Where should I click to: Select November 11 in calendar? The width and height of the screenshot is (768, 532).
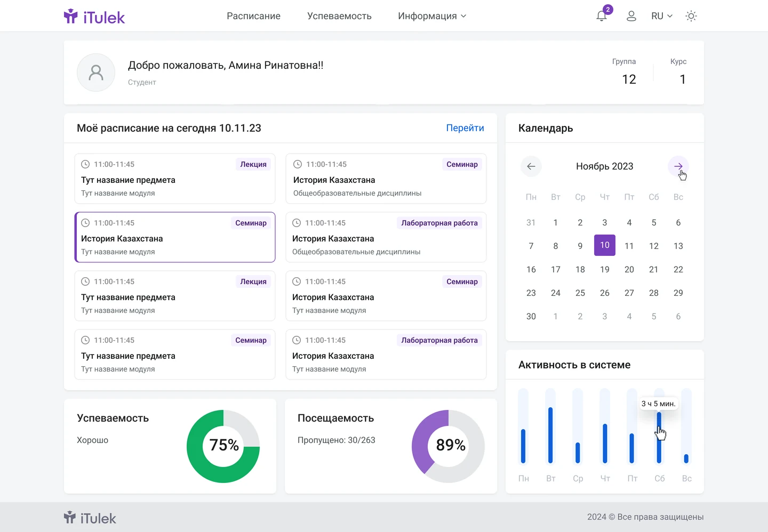pyautogui.click(x=629, y=246)
